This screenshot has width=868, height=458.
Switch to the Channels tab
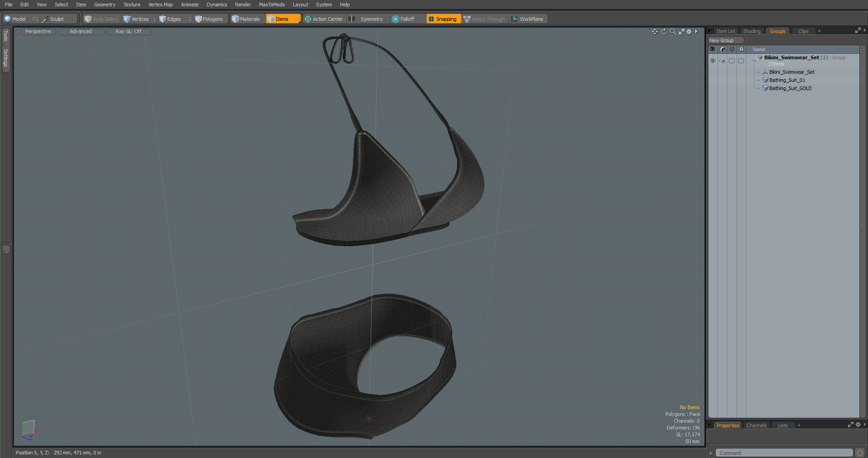(756, 425)
